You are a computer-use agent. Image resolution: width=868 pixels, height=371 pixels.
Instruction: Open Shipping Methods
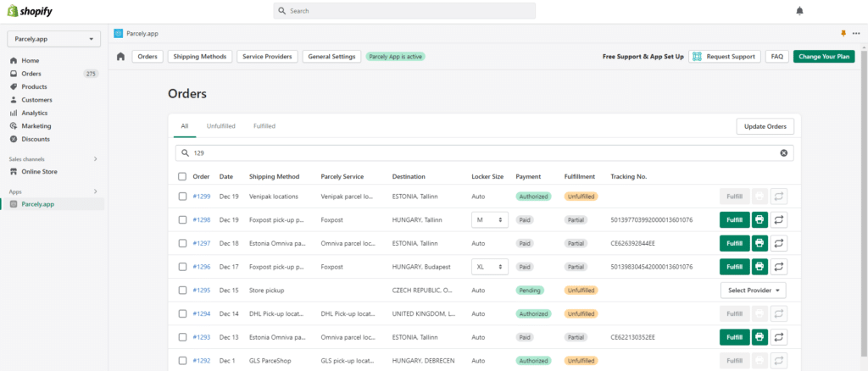[x=200, y=57]
